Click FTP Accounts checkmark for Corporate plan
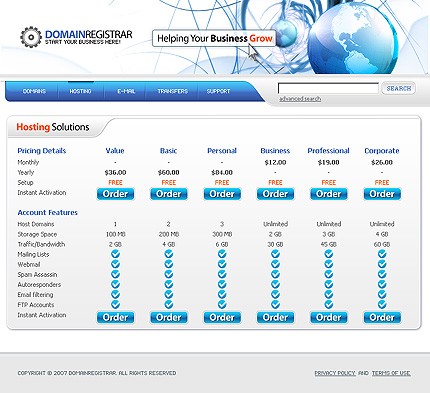The width and height of the screenshot is (430, 393). click(x=382, y=304)
